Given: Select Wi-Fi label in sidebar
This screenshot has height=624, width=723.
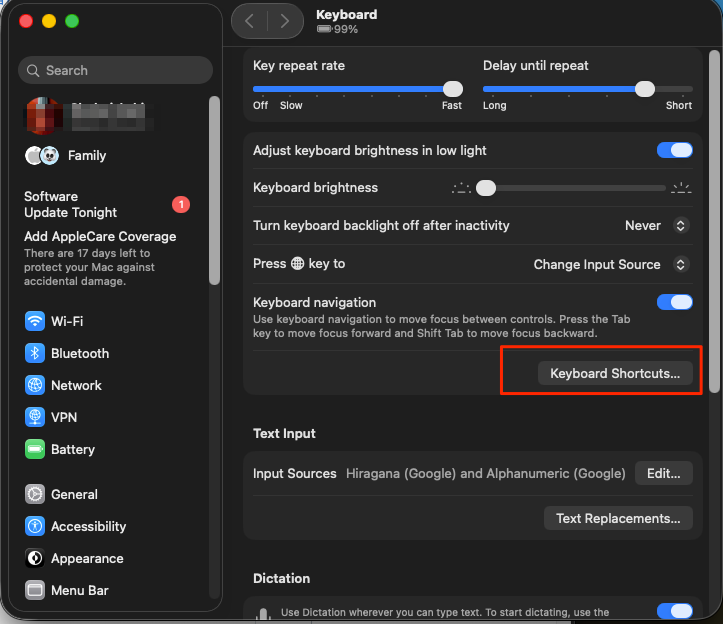Looking at the screenshot, I should tap(67, 321).
